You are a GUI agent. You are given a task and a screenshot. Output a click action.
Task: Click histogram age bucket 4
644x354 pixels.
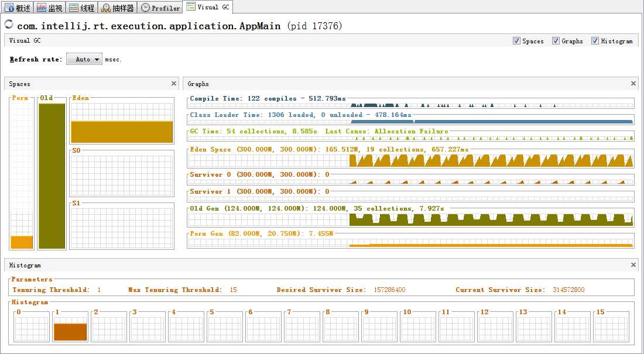(186, 326)
